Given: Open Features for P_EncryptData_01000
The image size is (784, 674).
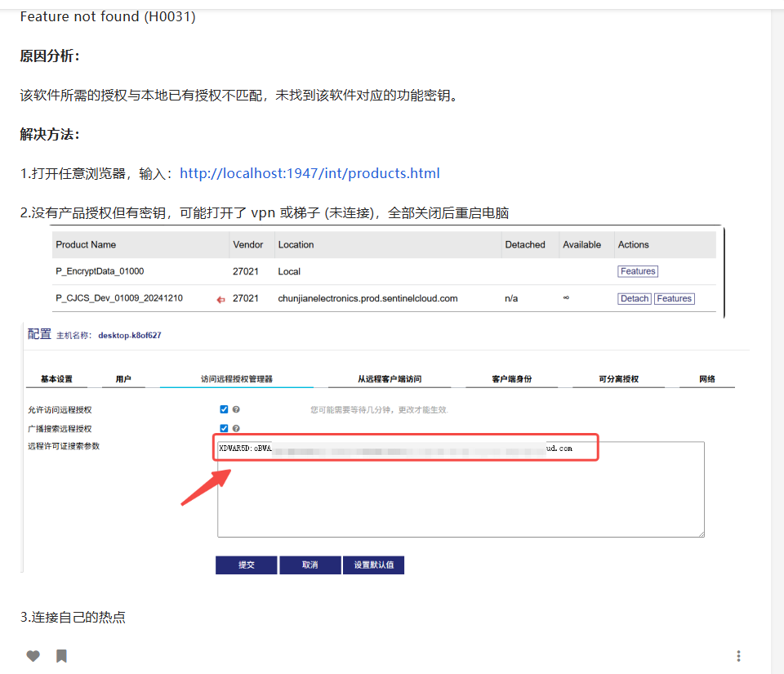Looking at the screenshot, I should [x=638, y=271].
